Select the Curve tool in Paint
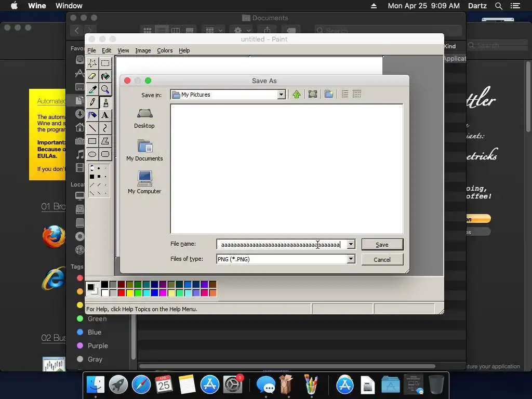This screenshot has height=399, width=532. click(x=105, y=128)
